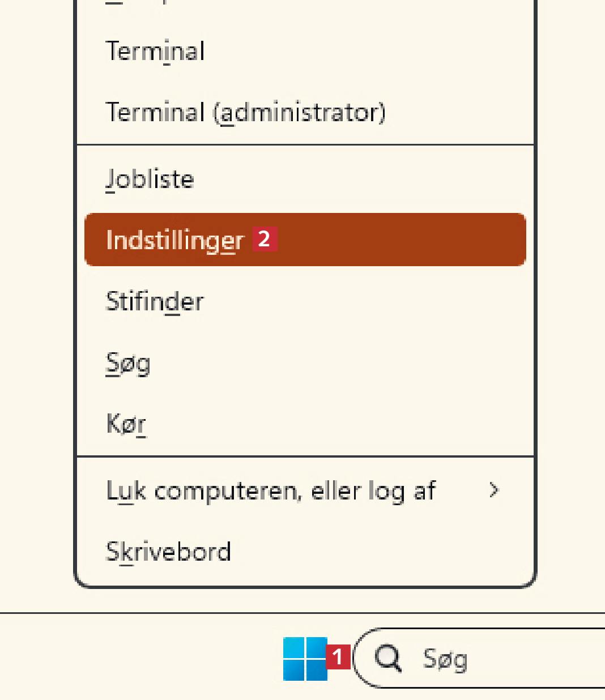Open Jobliste task manager entry
Image resolution: width=605 pixels, height=700 pixels.
(150, 180)
